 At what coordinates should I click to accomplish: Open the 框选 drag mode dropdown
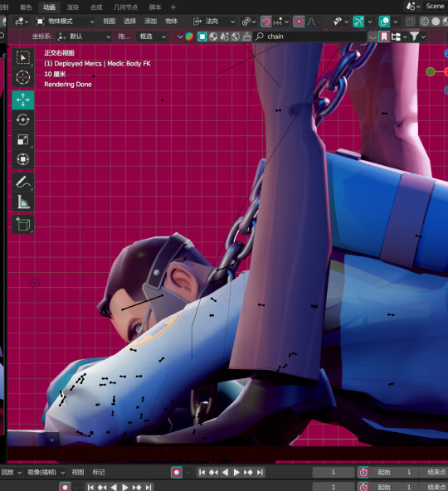point(152,36)
